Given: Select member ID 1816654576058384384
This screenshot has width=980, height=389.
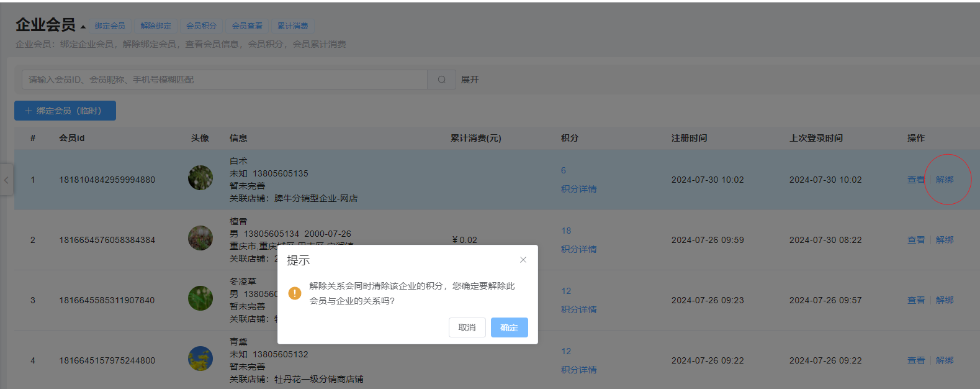Looking at the screenshot, I should coord(107,240).
